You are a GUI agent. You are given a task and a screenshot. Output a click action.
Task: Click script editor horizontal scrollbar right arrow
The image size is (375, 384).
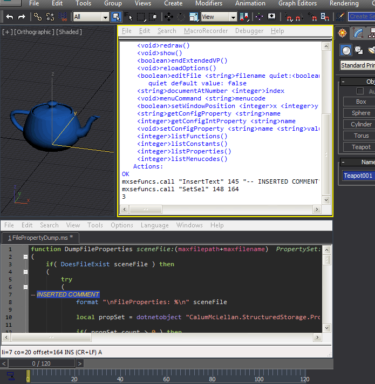(x=317, y=338)
